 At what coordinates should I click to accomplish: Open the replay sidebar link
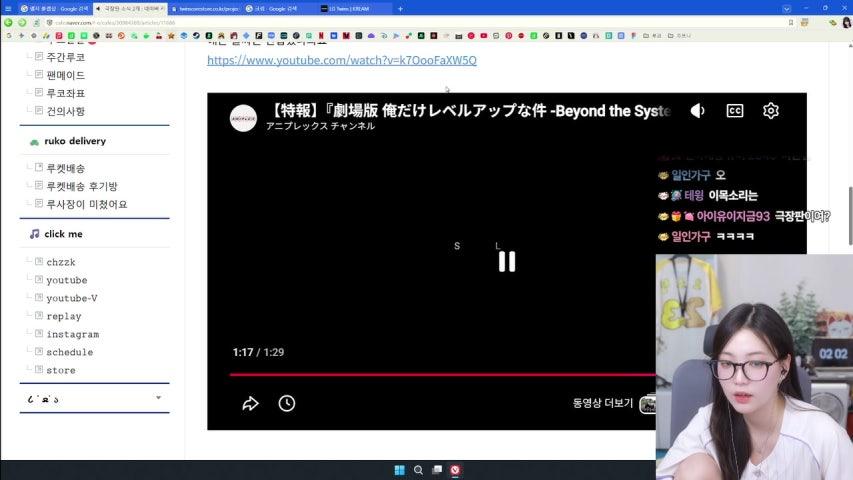(x=64, y=316)
